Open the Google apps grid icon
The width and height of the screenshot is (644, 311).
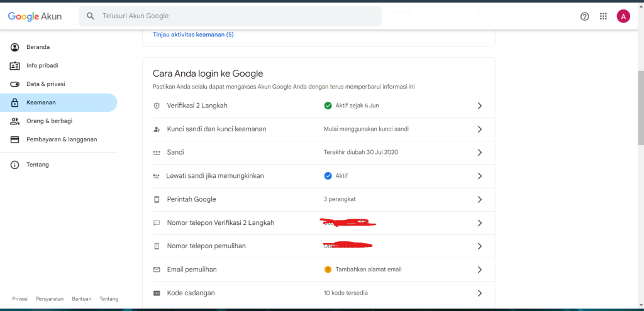point(603,16)
